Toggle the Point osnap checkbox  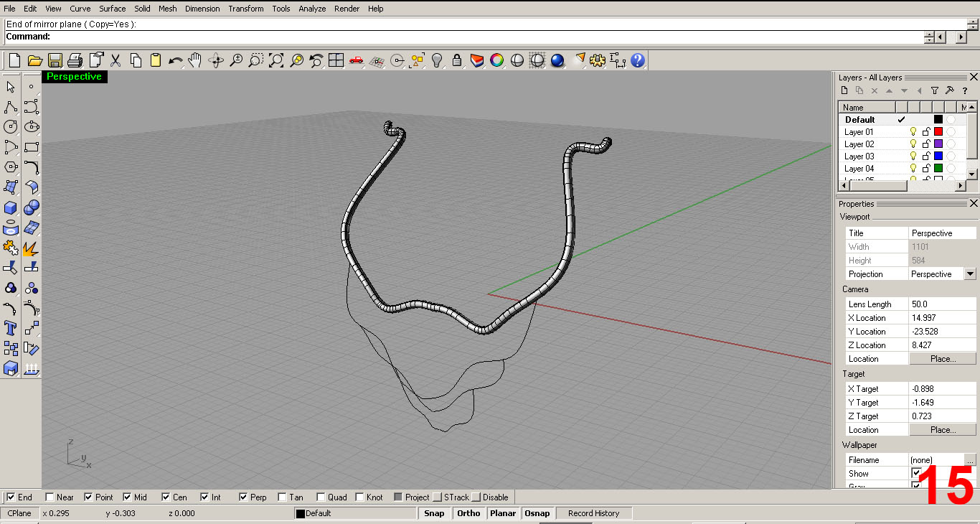click(88, 497)
